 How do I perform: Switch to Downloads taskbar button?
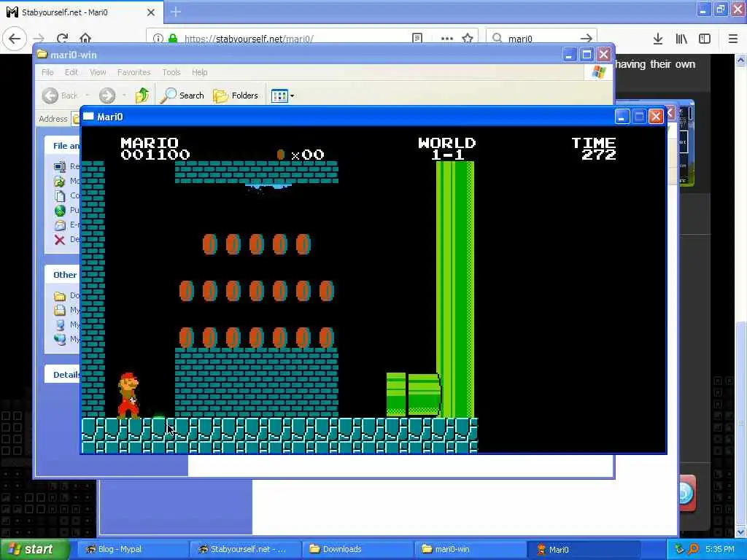pyautogui.click(x=357, y=549)
